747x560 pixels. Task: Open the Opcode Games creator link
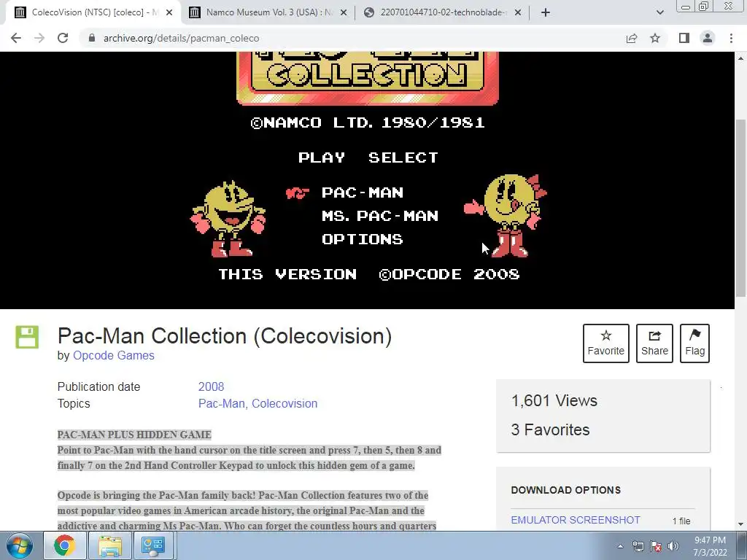(113, 355)
